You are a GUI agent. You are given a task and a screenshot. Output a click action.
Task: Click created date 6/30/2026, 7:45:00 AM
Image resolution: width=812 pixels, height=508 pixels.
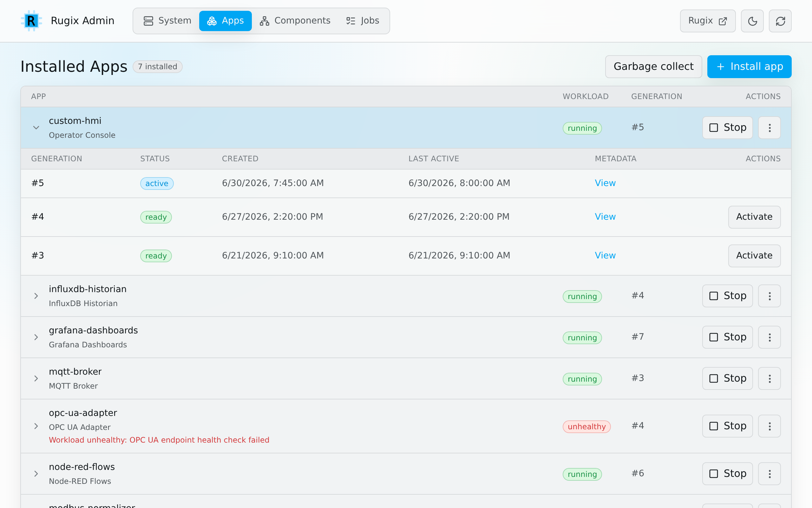273,183
